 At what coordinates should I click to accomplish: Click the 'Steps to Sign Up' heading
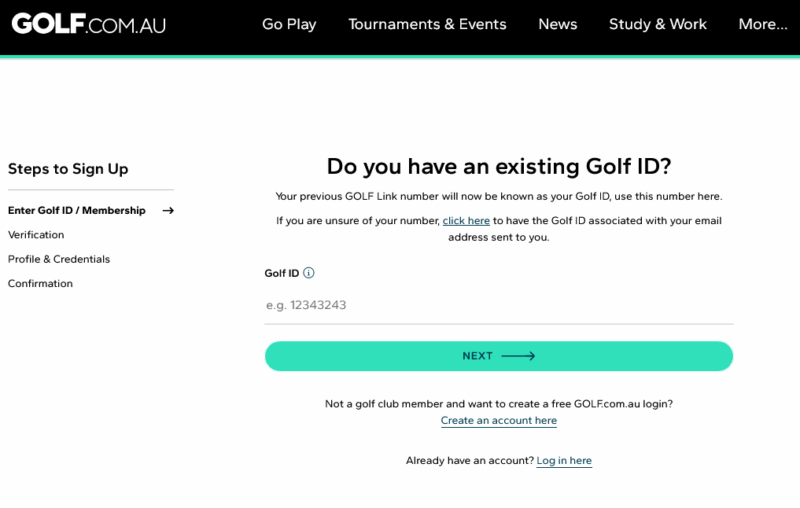point(68,169)
